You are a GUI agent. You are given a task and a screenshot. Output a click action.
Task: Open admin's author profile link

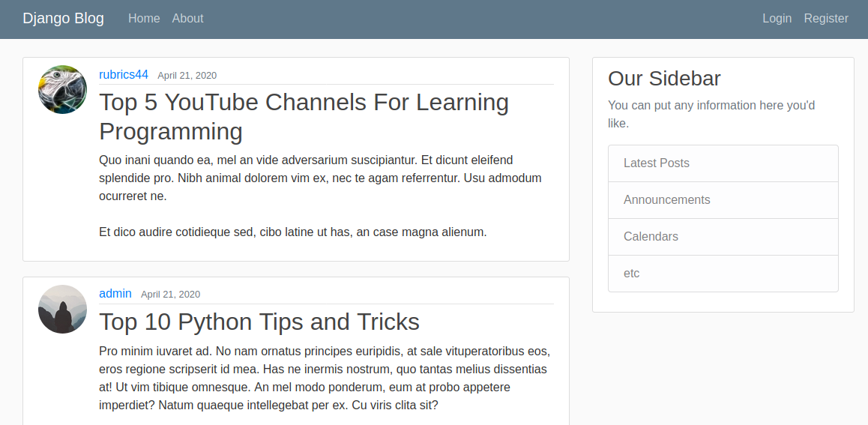(x=115, y=293)
